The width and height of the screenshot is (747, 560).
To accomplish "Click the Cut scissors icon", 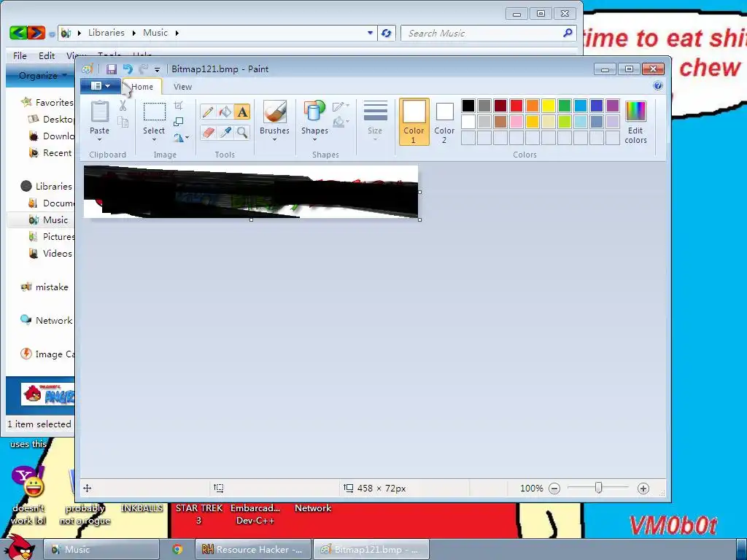I will (x=123, y=106).
